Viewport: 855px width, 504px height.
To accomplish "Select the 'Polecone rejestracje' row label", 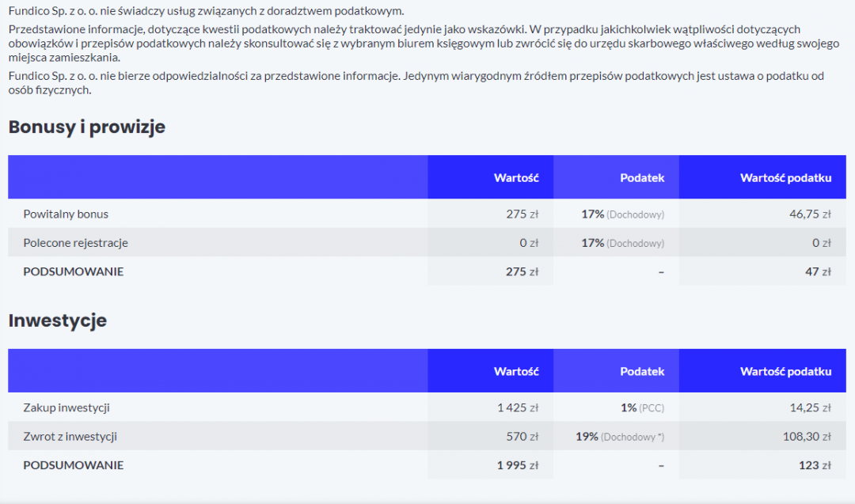I will [x=75, y=243].
